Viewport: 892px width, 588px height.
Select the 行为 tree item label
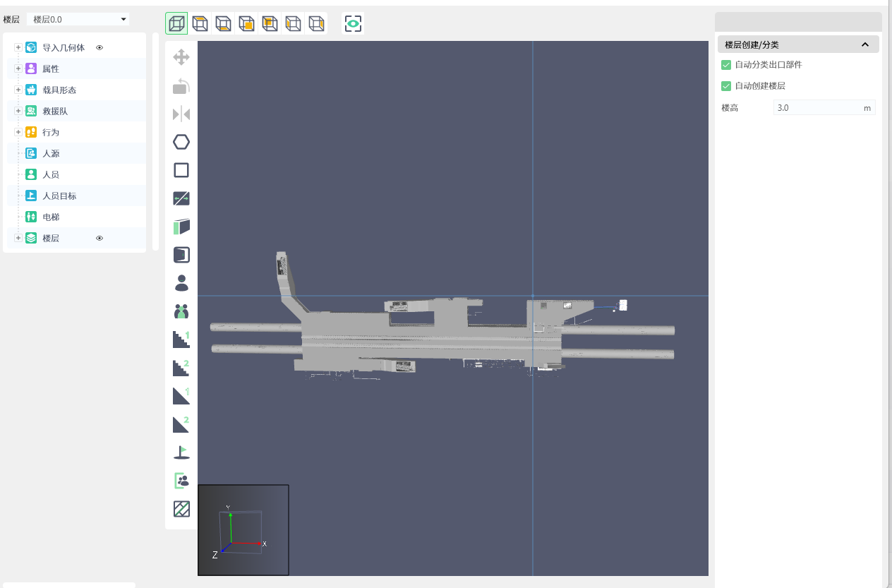(51, 132)
